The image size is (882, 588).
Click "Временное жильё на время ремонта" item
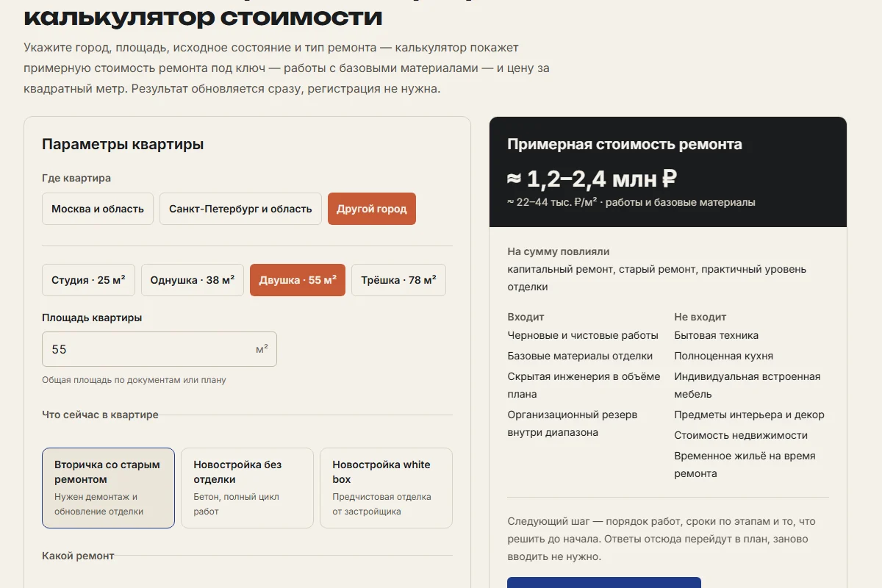click(745, 465)
